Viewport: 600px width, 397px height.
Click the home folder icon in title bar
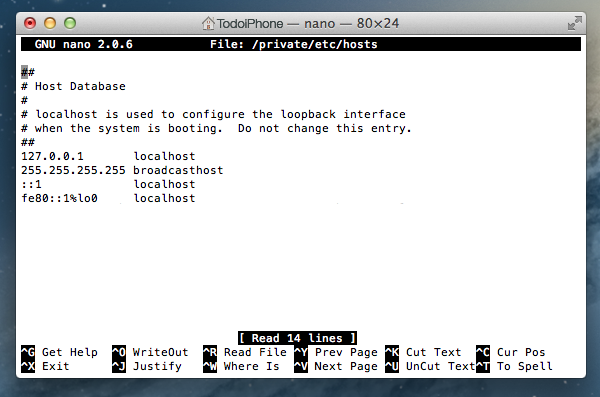(208, 23)
